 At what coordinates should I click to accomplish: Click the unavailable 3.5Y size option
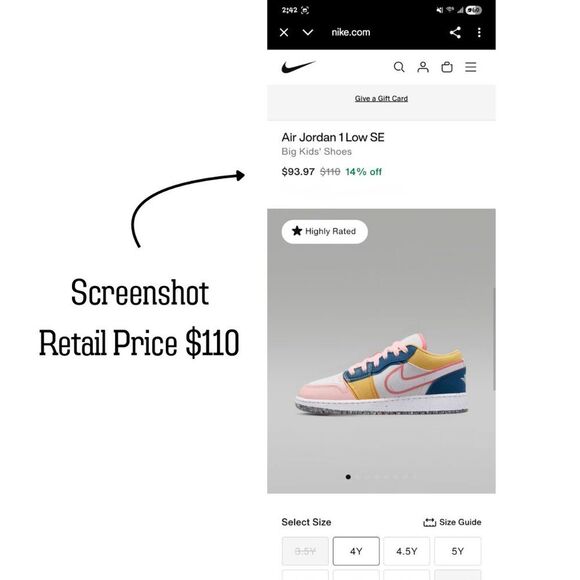305,551
